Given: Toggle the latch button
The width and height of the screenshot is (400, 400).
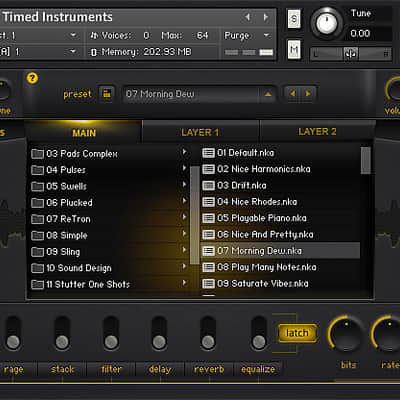Looking at the screenshot, I should click(x=297, y=333).
